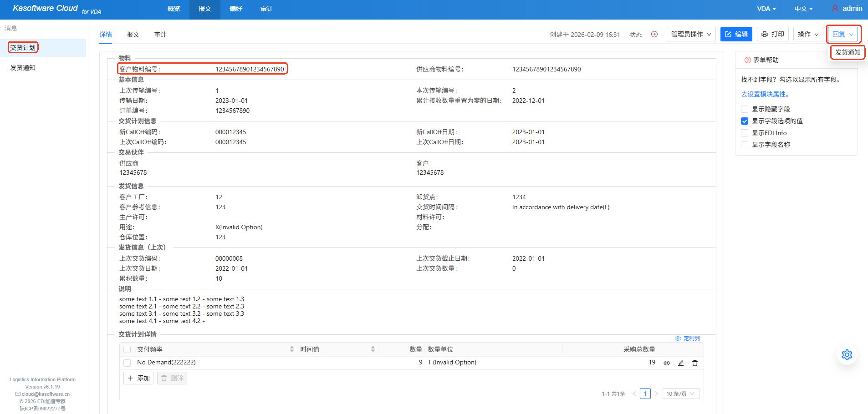Click the pencil edit icon in table row
The height and width of the screenshot is (414, 868).
click(681, 363)
